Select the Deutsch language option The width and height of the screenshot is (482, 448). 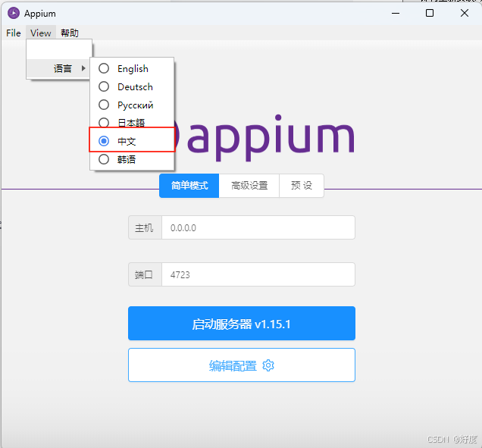pyautogui.click(x=132, y=86)
